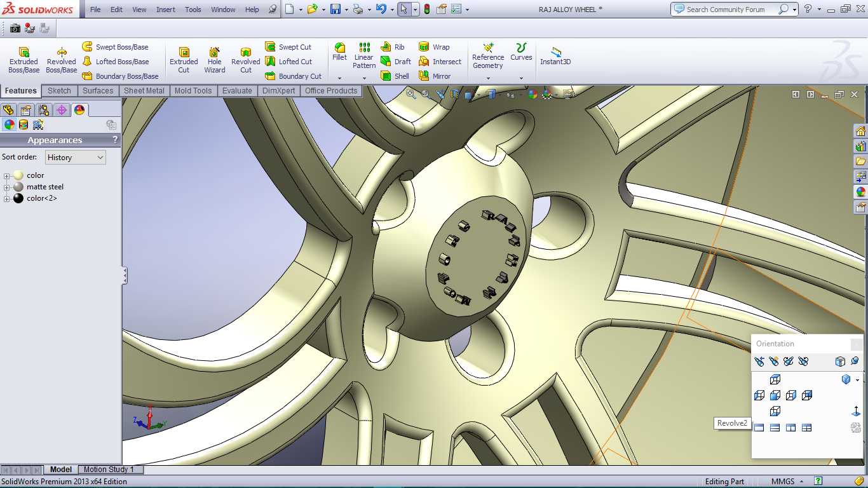Open the Reference Geometry dropdown arrow
Image resolution: width=868 pixels, height=488 pixels.
(x=488, y=78)
